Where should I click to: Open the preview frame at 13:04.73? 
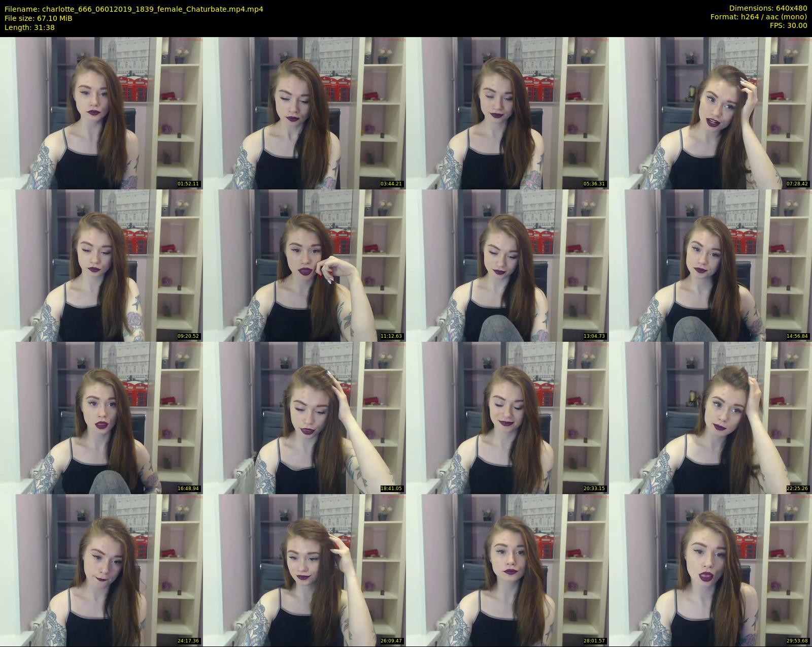pyautogui.click(x=507, y=266)
